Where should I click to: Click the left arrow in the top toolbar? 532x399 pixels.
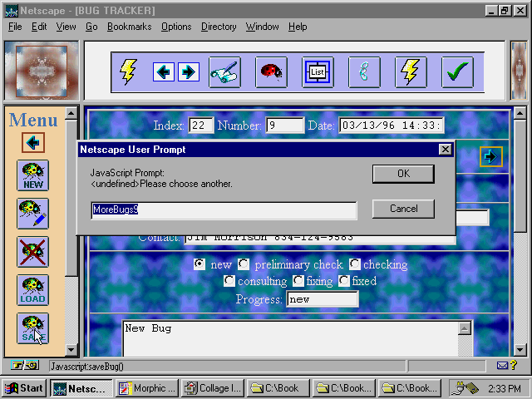pyautogui.click(x=164, y=72)
